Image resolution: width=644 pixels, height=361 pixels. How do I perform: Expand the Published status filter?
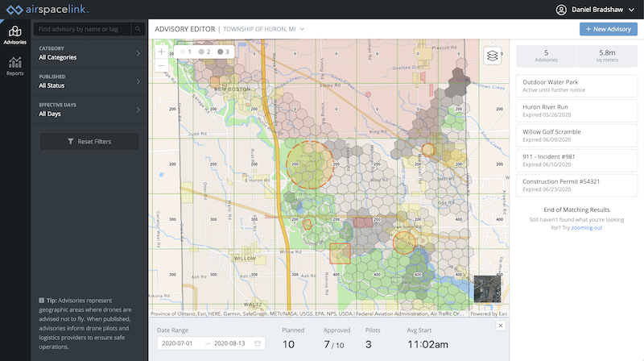(89, 81)
